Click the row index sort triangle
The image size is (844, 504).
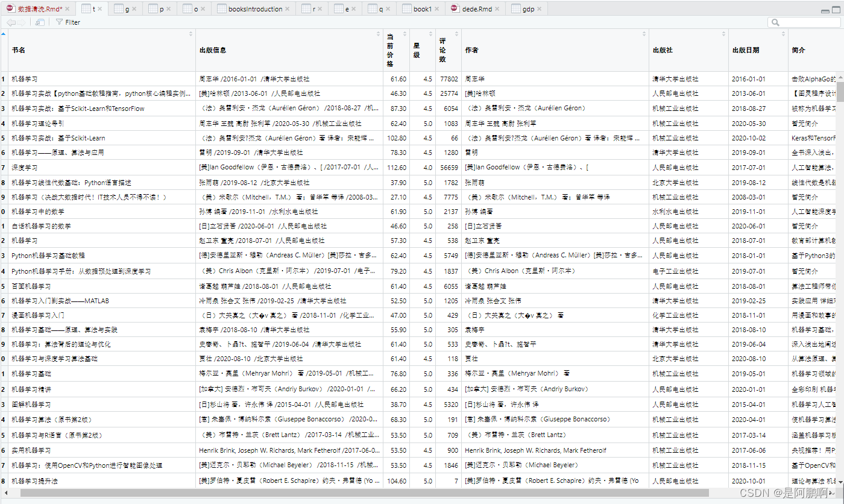click(4, 34)
